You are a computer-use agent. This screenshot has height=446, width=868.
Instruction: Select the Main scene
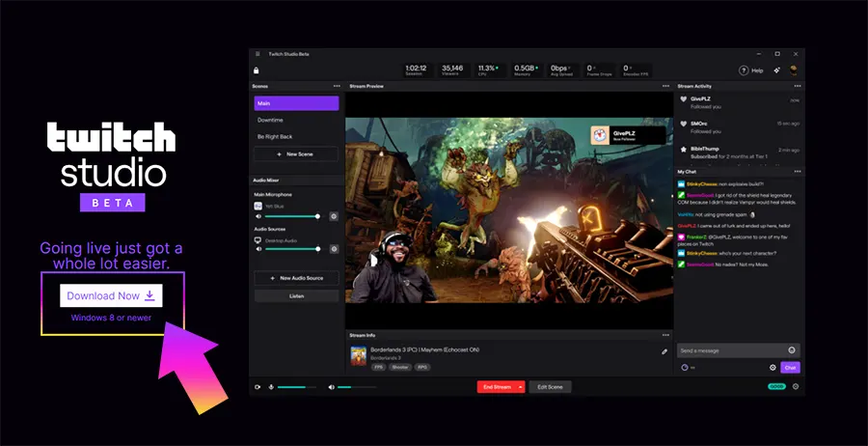[296, 103]
